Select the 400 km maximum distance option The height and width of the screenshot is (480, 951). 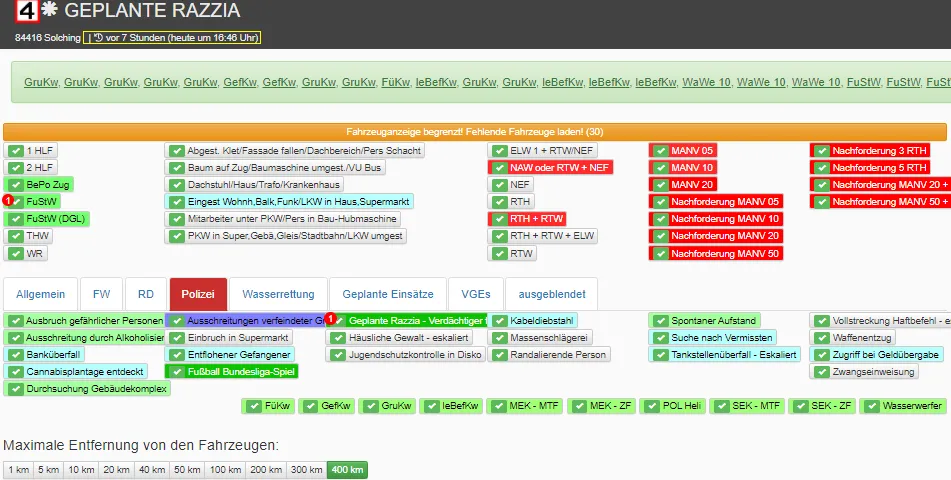[346, 469]
